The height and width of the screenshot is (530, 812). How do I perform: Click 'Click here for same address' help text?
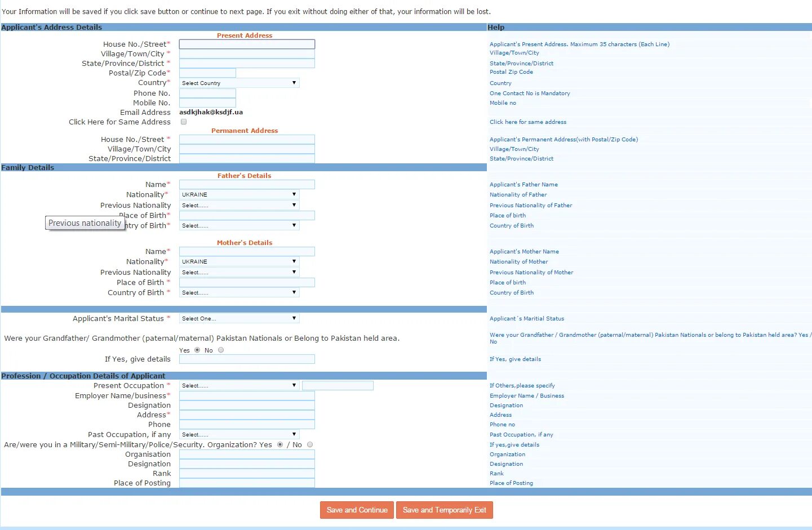click(528, 122)
